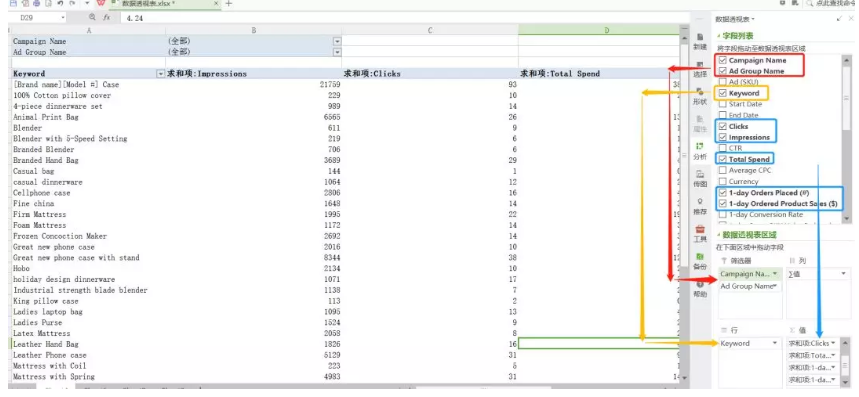Expand the cell name box dropdown D29
Viewport: 859px width, 397px height.
(x=63, y=18)
